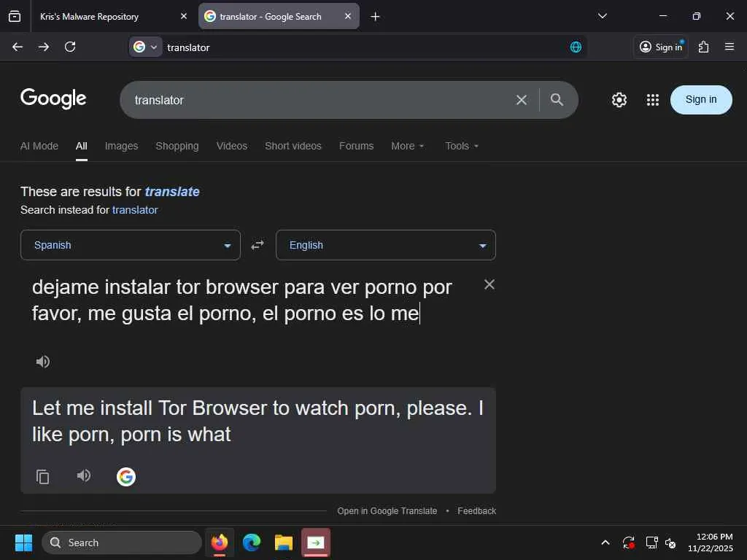Select the Shopping results tab
The image size is (747, 560).
[177, 146]
